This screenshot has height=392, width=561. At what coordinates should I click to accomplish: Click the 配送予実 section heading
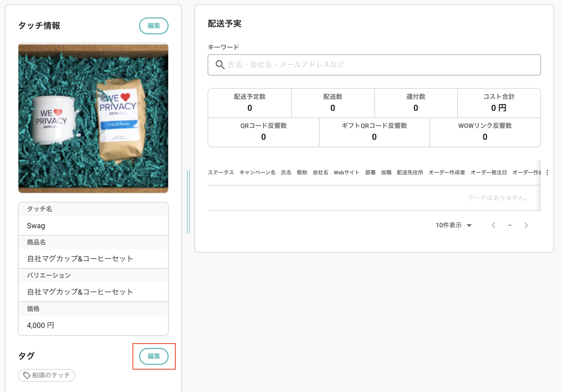coord(225,24)
